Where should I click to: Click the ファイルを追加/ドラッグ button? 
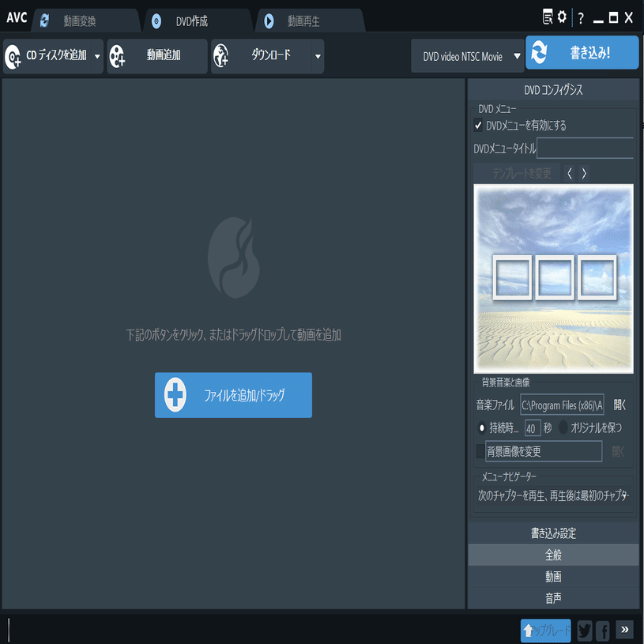pos(233,394)
